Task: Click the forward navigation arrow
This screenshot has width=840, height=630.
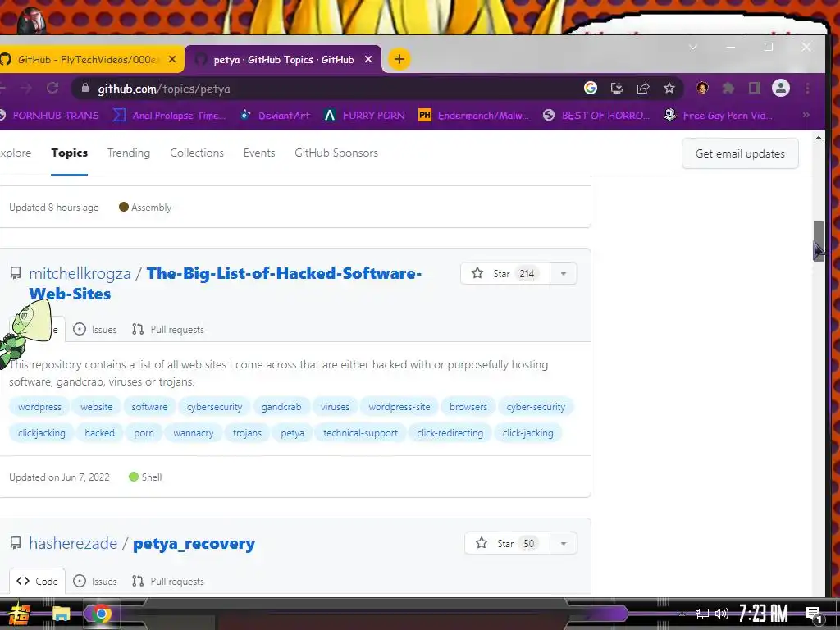Action: pos(26,88)
